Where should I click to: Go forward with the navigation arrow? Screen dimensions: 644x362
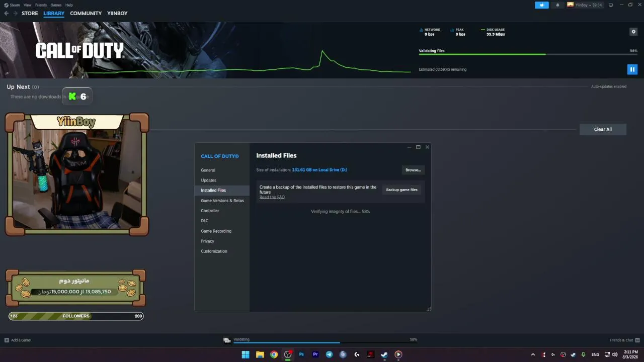[x=16, y=13]
